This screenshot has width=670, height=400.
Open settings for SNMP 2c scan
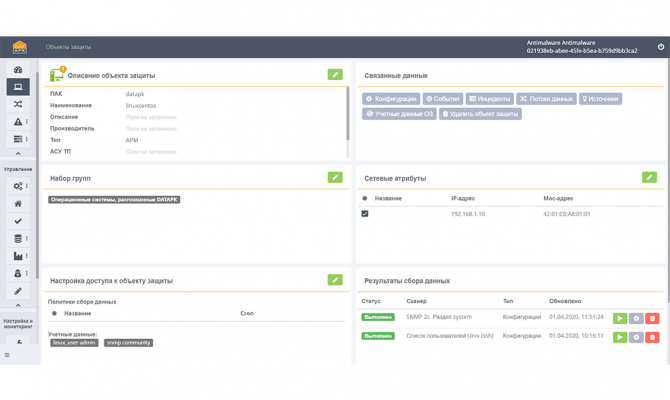click(636, 318)
